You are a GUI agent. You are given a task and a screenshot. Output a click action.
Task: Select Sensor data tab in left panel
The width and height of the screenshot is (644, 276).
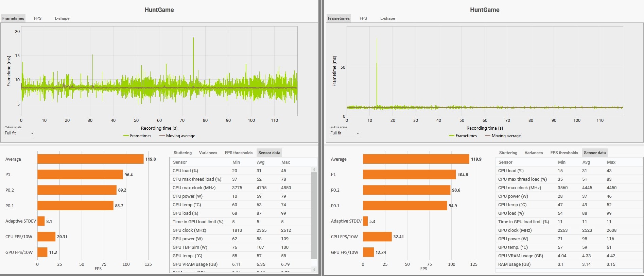tap(269, 153)
